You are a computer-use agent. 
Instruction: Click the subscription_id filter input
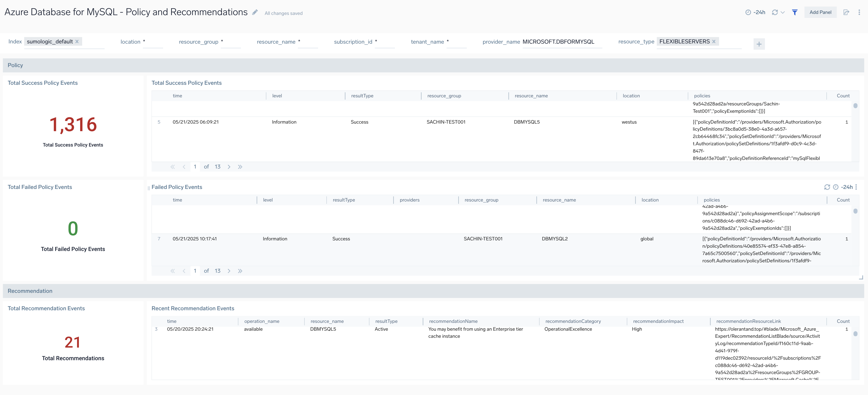pyautogui.click(x=384, y=42)
